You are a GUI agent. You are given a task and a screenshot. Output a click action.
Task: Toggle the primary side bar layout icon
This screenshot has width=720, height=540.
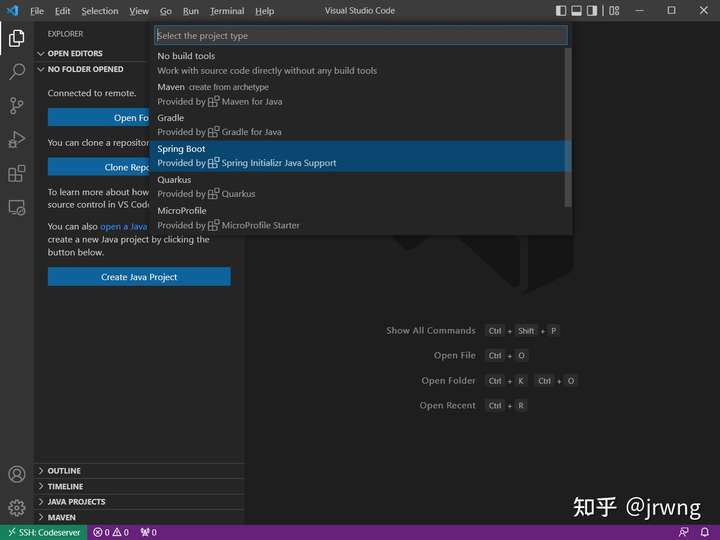pyautogui.click(x=561, y=10)
